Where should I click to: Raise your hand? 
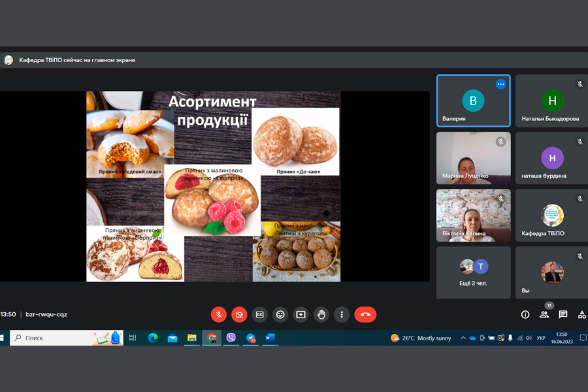(x=321, y=314)
